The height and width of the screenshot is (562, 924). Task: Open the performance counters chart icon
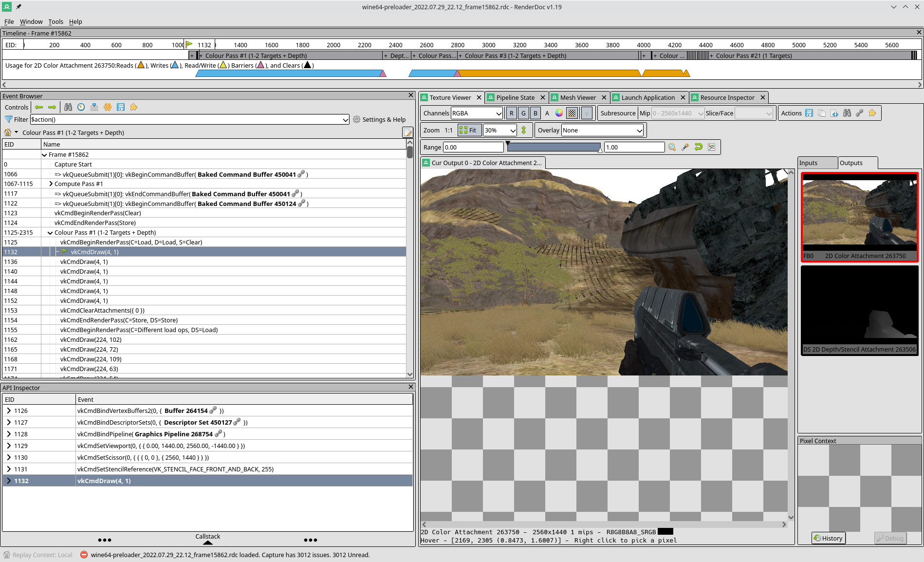pos(94,107)
